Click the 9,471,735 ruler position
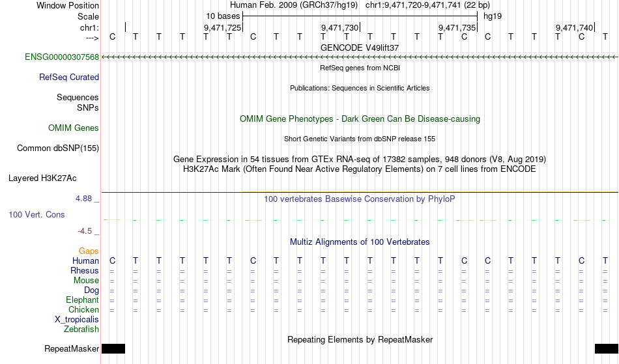Screen dimensions: 619x364 pyautogui.click(x=457, y=27)
